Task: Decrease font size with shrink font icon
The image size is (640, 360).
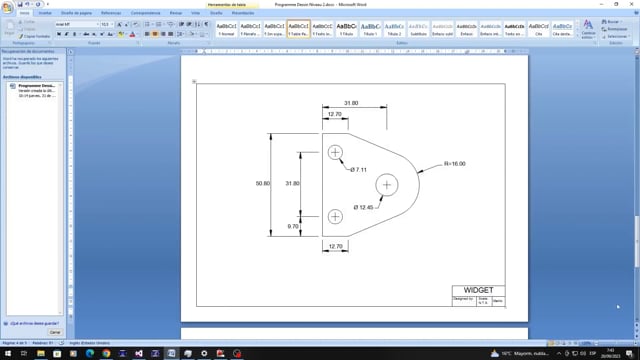Action: coord(127,24)
